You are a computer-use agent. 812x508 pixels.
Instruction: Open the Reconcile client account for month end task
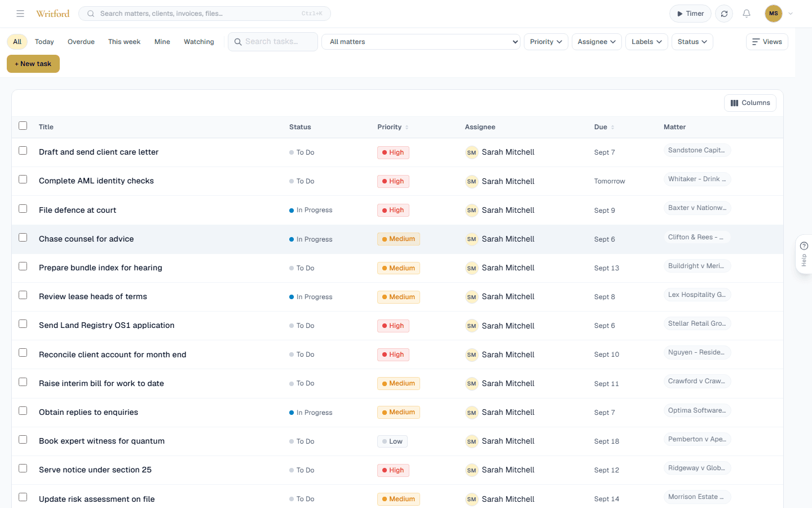coord(113,355)
